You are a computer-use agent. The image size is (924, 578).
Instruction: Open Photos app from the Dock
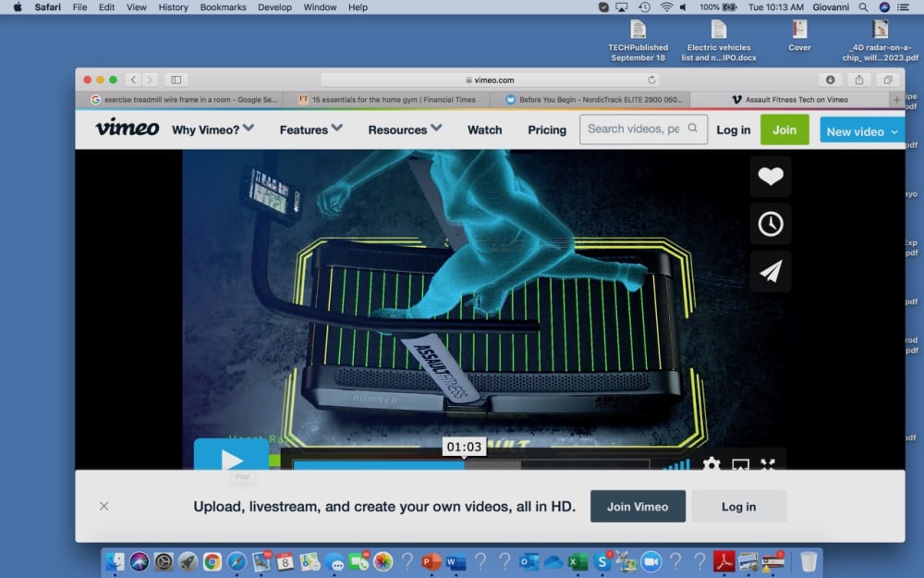383,561
